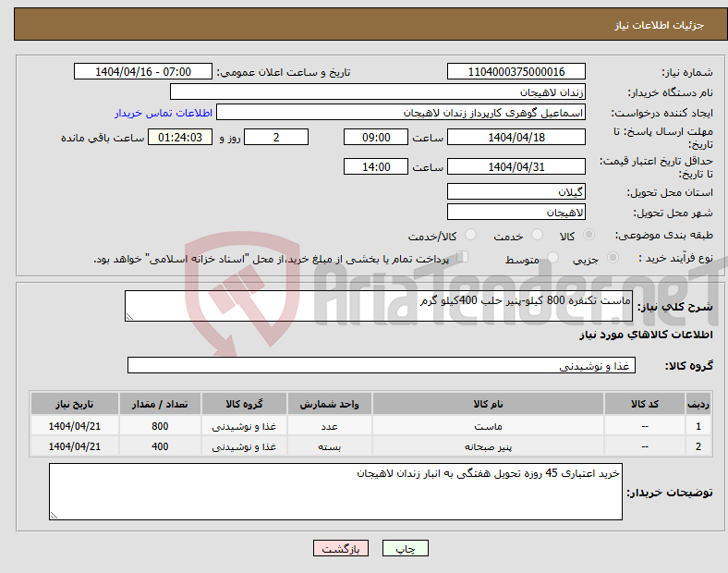
Task: Click buyer notes text area
Action: [x=335, y=492]
